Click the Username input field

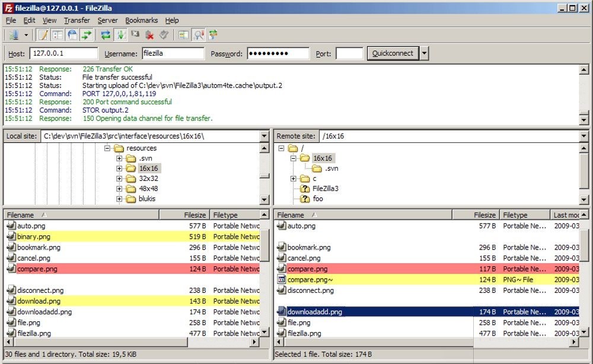pyautogui.click(x=173, y=53)
